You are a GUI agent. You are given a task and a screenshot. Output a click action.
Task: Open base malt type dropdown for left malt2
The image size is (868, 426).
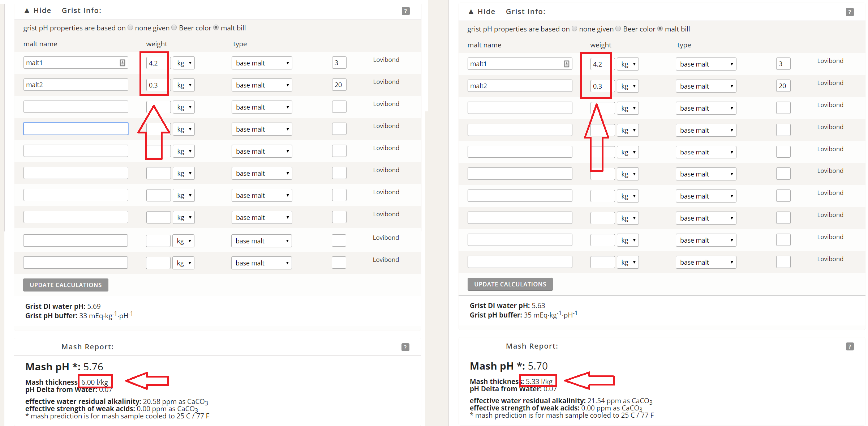click(262, 85)
